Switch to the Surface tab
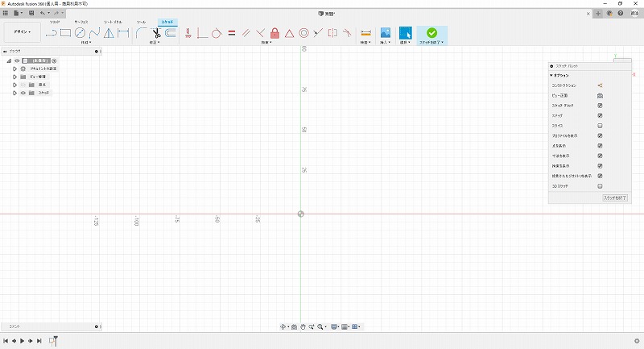This screenshot has width=644, height=349. point(81,22)
